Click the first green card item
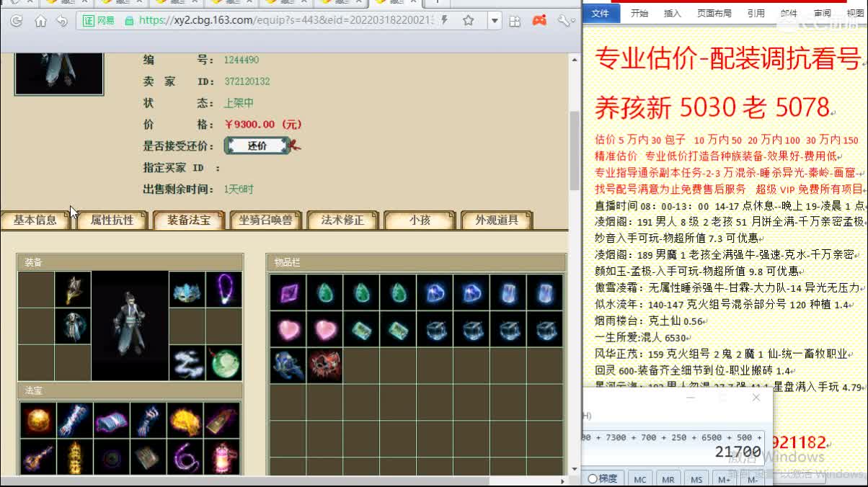868x487 pixels. (362, 329)
